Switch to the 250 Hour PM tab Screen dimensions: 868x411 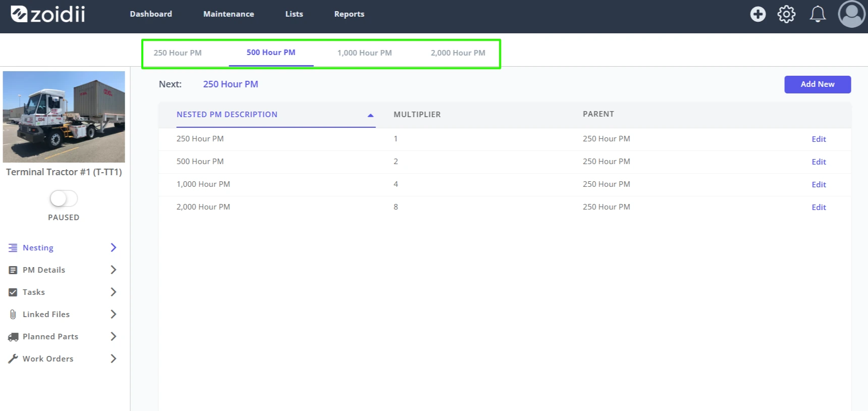(178, 53)
